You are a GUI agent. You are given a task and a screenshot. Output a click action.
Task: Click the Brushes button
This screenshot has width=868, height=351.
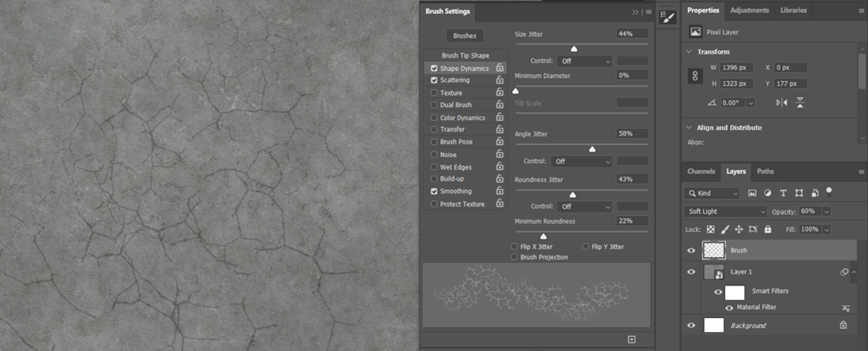point(464,35)
